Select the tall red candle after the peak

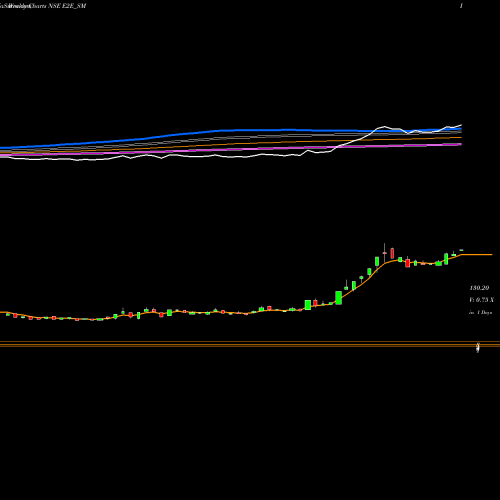(392, 253)
